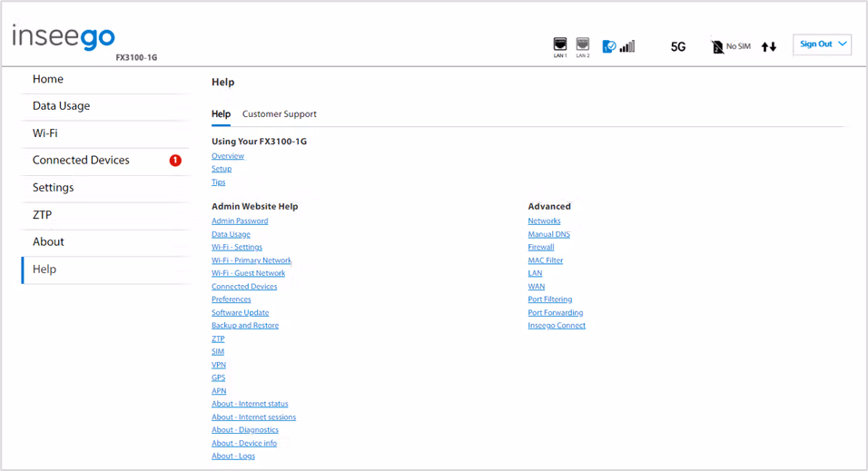Open the Port Forwarding link
868x471 pixels.
tap(556, 312)
